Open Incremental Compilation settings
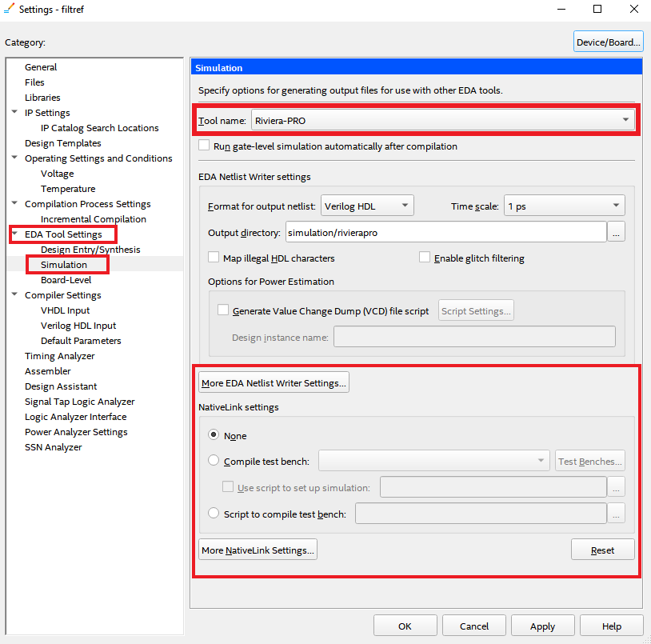This screenshot has height=644, width=651. (x=94, y=219)
